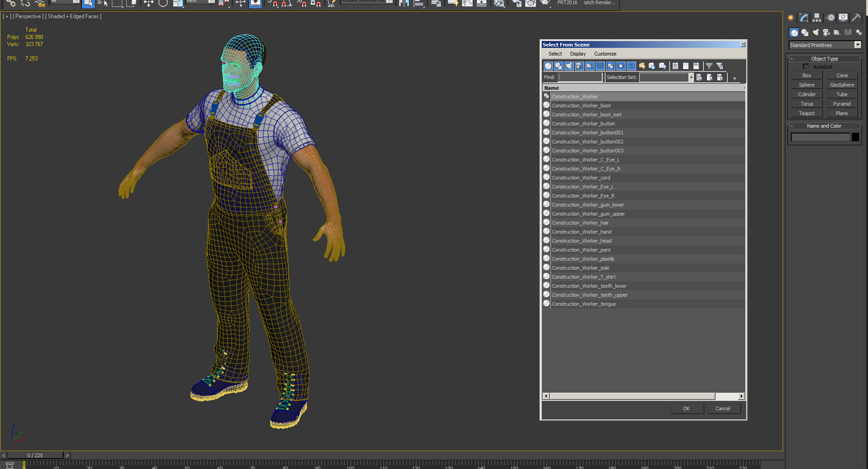Viewport: 868px width, 469px height.
Task: Click Select All icon in dialog toolbar
Action: 675,66
